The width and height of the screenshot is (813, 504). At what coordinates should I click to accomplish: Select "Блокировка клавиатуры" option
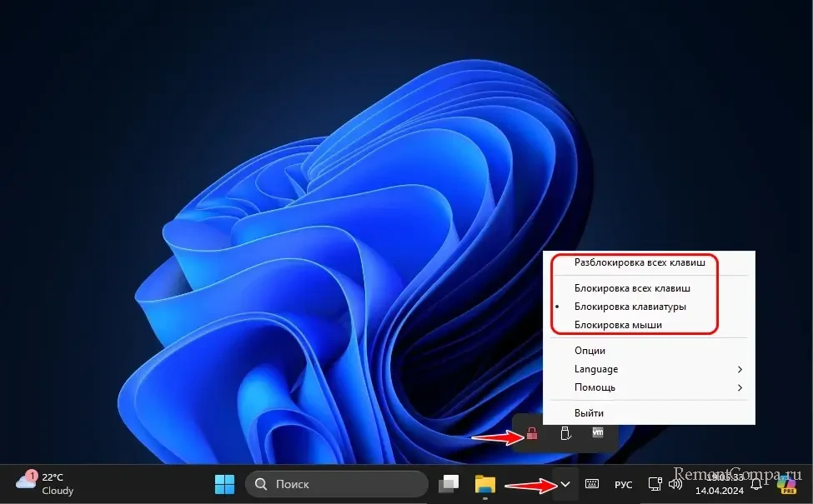pyautogui.click(x=630, y=307)
